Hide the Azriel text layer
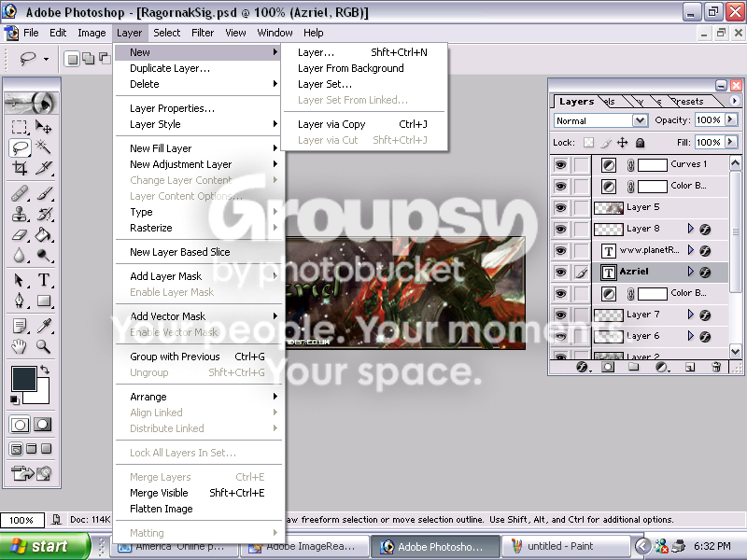Viewport: 747px width, 560px height. (x=561, y=272)
